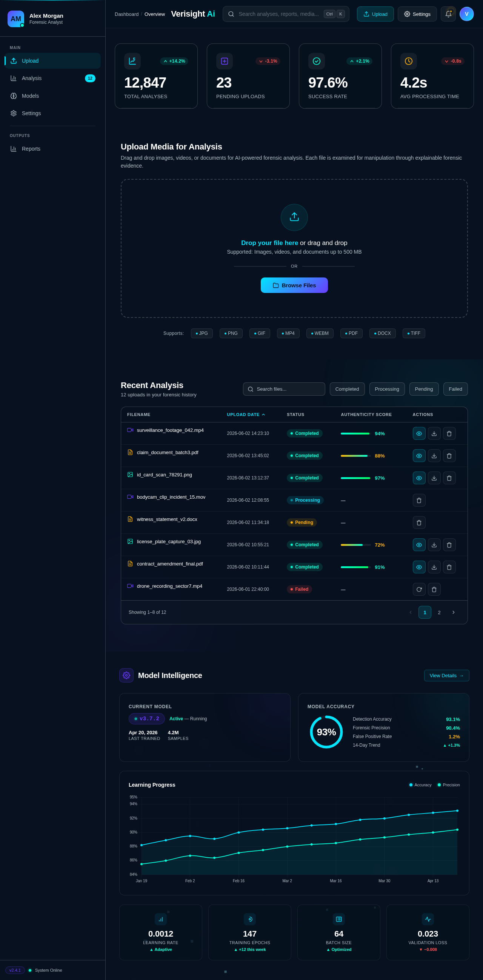Screen dimensions: 483x980
Task: Click the v2.4.1 version badge
Action: pos(15,970)
